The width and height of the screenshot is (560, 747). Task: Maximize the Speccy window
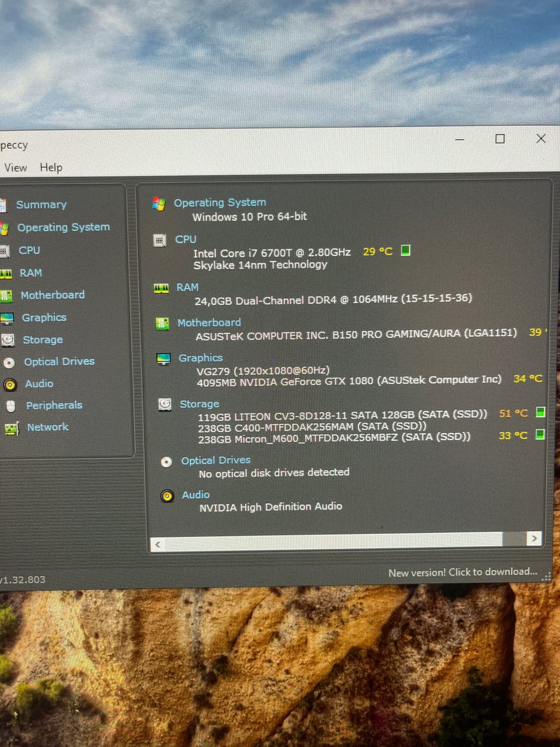(x=500, y=139)
